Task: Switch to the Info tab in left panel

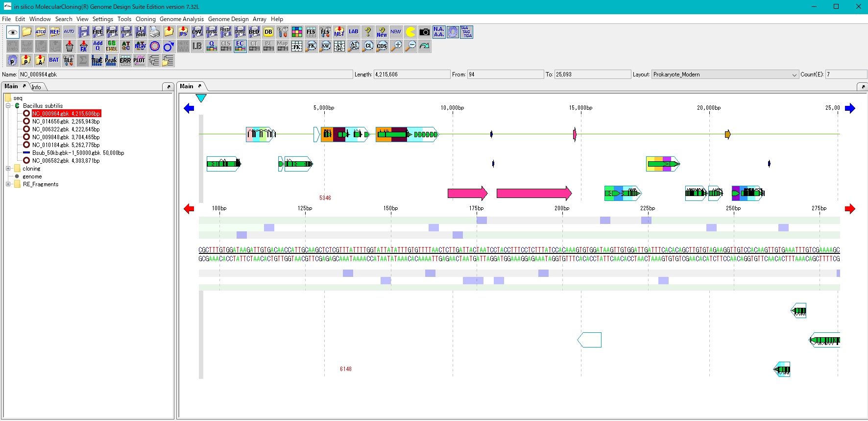Action: [37, 87]
